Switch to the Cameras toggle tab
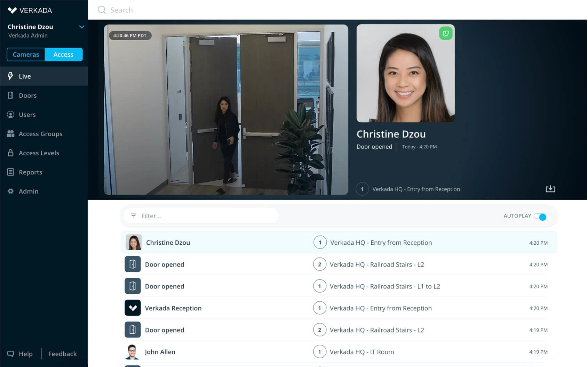Screen dimensions: 588x367 26,54
